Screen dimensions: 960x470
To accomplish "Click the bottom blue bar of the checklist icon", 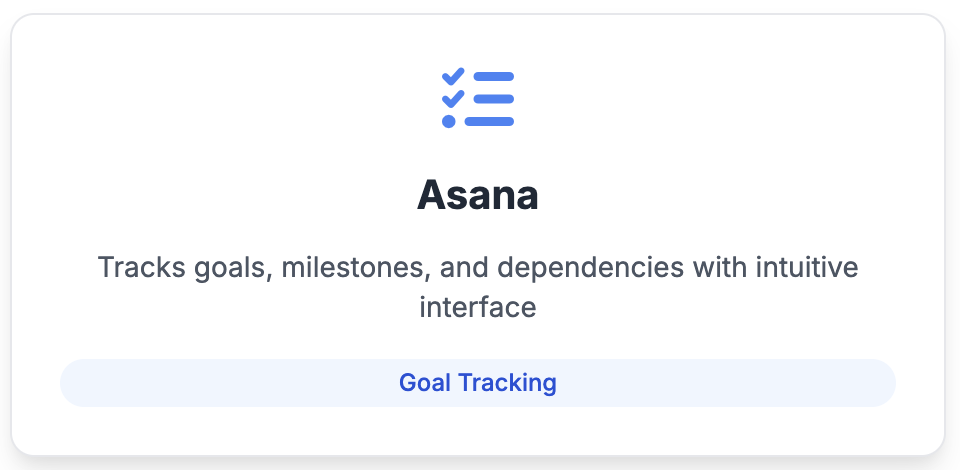I will click(x=489, y=121).
